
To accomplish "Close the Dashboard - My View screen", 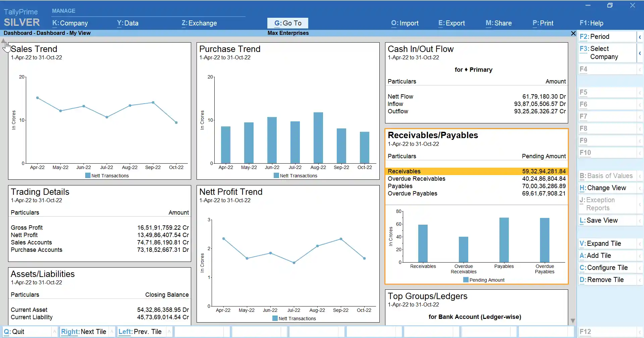I will point(573,33).
